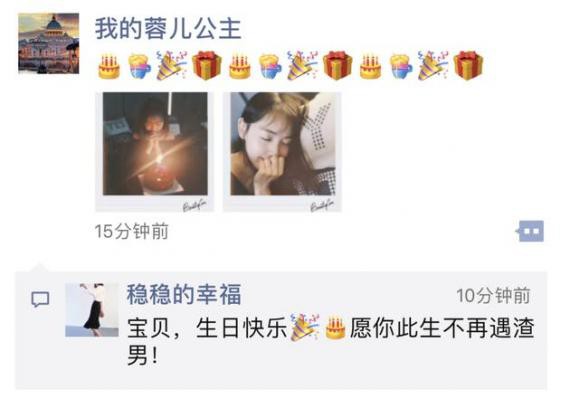Tap the speech bubble comment icon
Viewport: 570px width, 399px height.
[40, 299]
